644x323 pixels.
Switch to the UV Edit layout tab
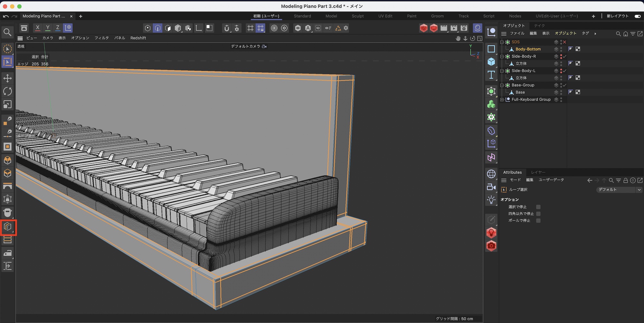click(385, 16)
